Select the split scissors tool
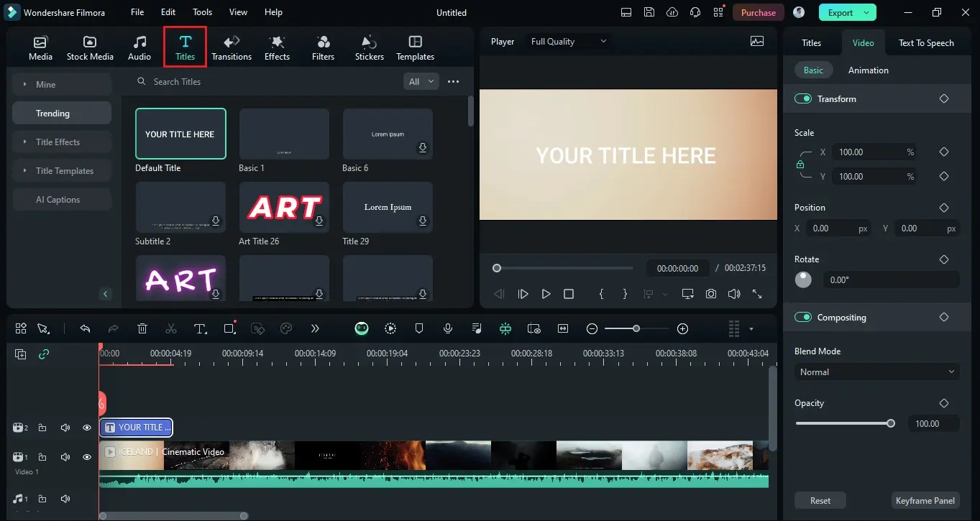The width and height of the screenshot is (980, 521). [x=170, y=328]
